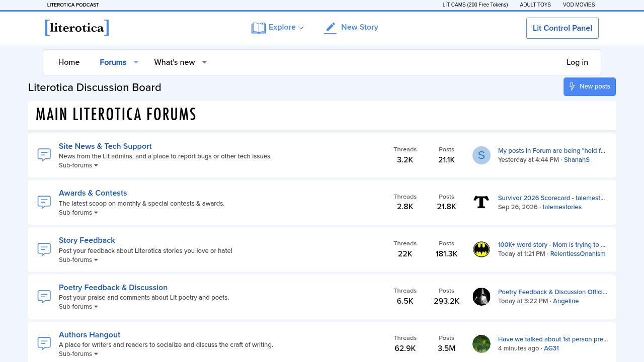
Task: Open Angeline's avatar image
Action: pos(481,297)
